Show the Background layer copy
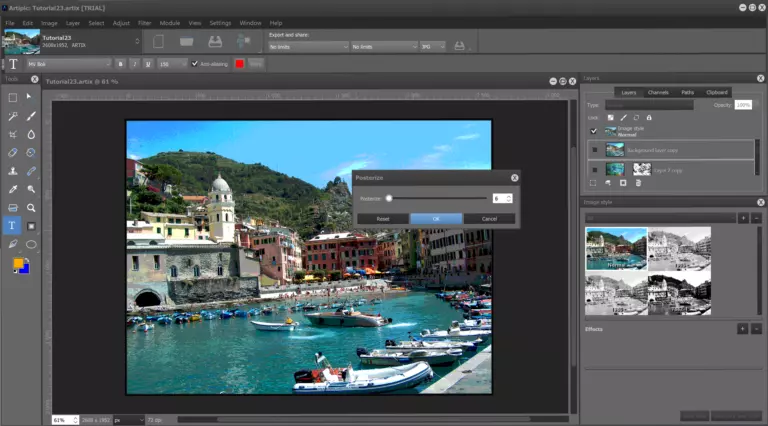Image resolution: width=768 pixels, height=426 pixels. (594, 150)
